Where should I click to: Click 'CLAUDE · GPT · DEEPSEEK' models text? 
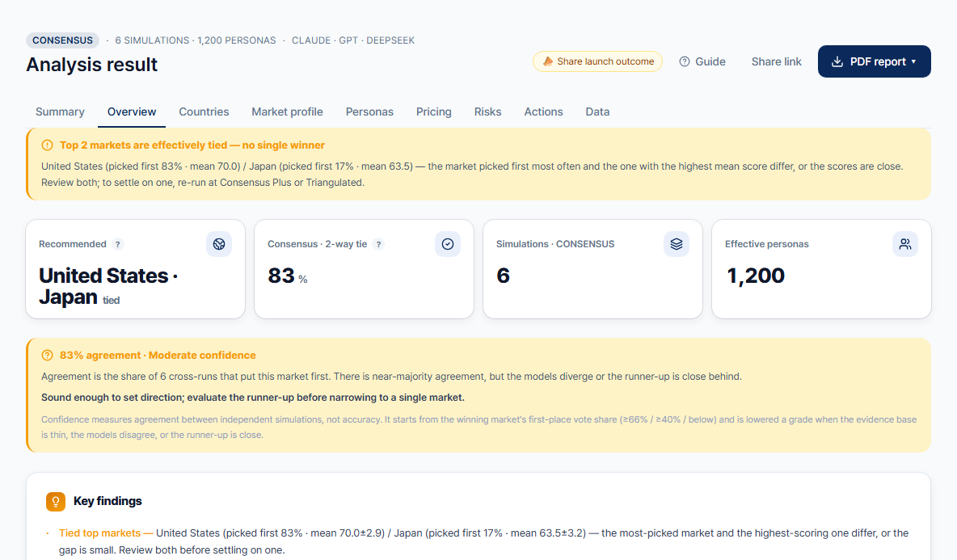(x=352, y=40)
